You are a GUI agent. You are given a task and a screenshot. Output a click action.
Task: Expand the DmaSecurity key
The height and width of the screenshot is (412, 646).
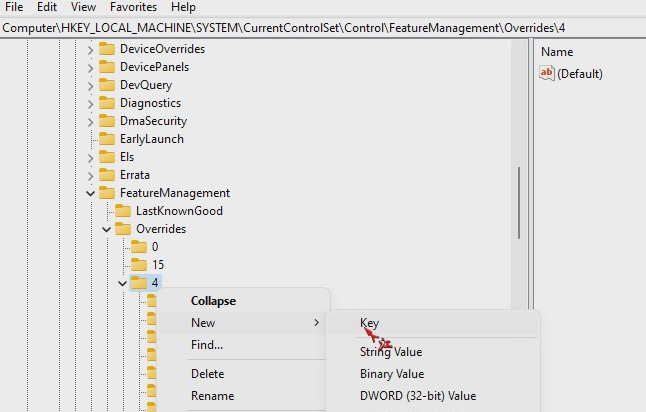91,122
